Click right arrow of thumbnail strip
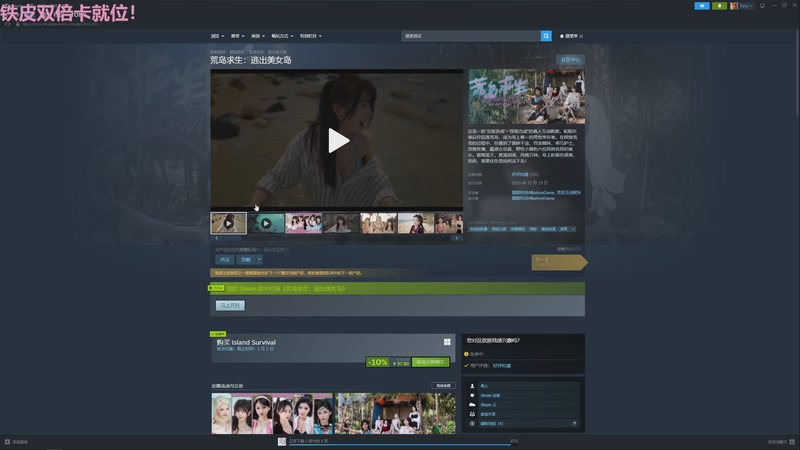800x450 pixels. click(457, 238)
